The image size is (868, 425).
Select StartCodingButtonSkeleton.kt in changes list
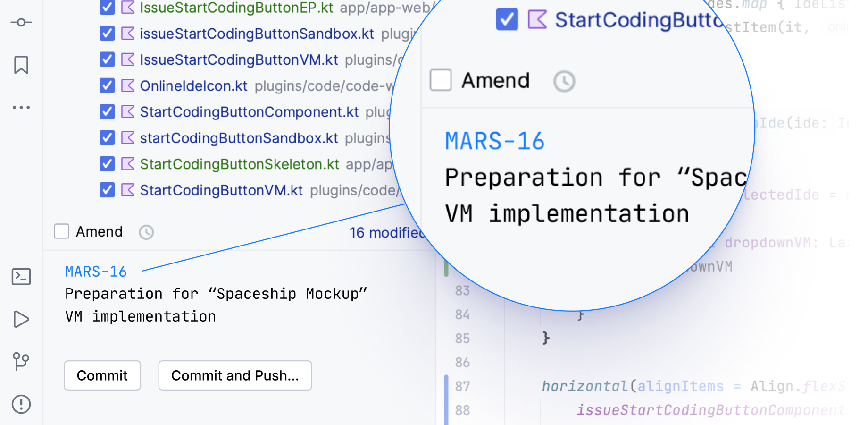[240, 164]
